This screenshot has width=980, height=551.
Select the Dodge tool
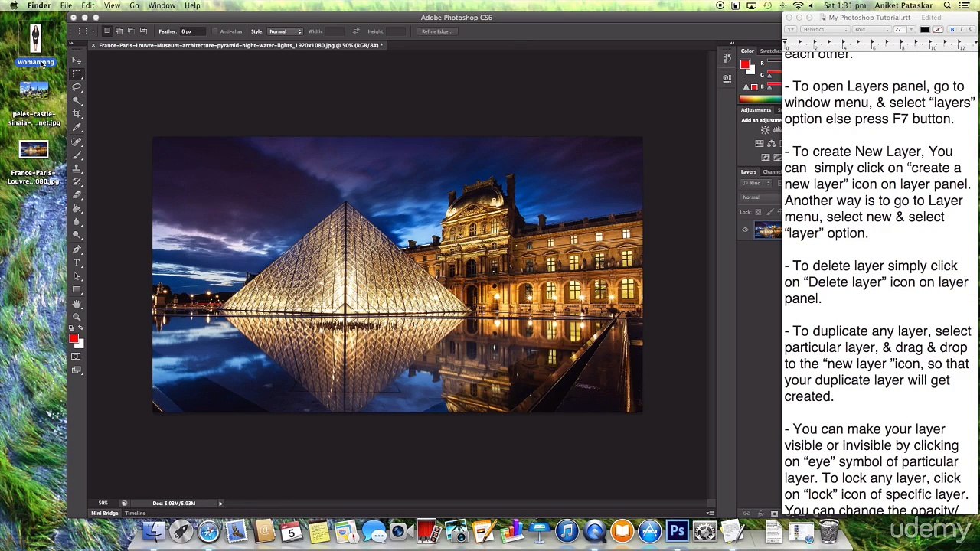click(77, 236)
